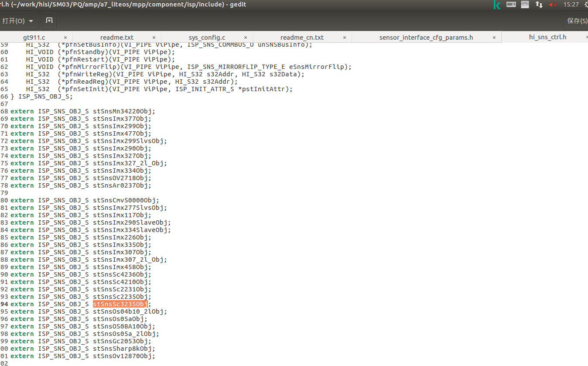Open the keyboard input indicator in the tray
Viewport: 588px width, 366px height.
point(511,4)
